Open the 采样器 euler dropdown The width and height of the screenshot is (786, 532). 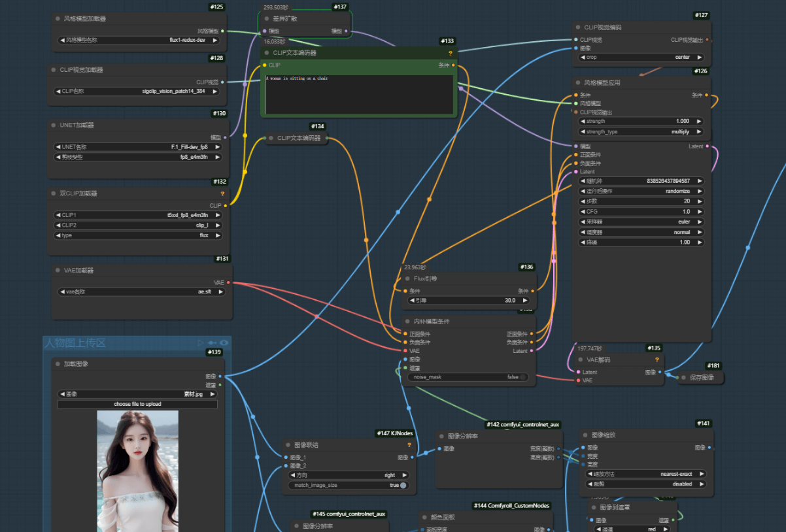click(x=641, y=222)
